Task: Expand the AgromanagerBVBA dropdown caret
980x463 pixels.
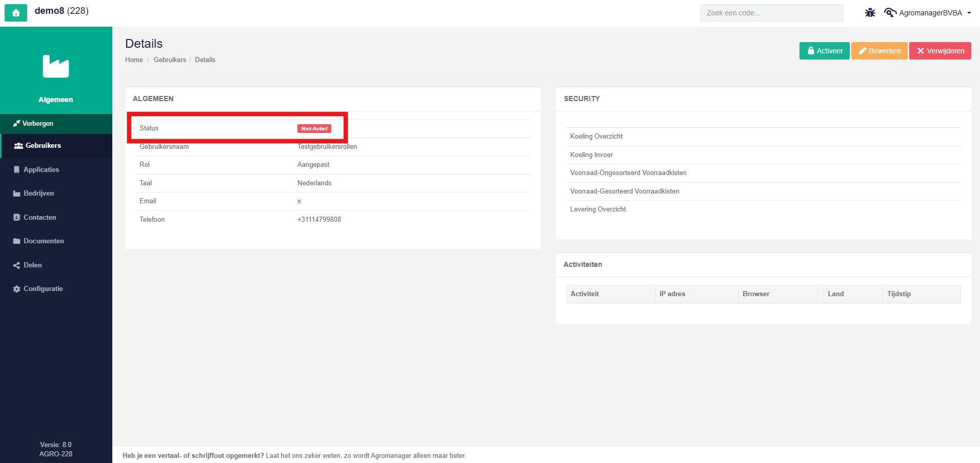Action: (x=969, y=13)
